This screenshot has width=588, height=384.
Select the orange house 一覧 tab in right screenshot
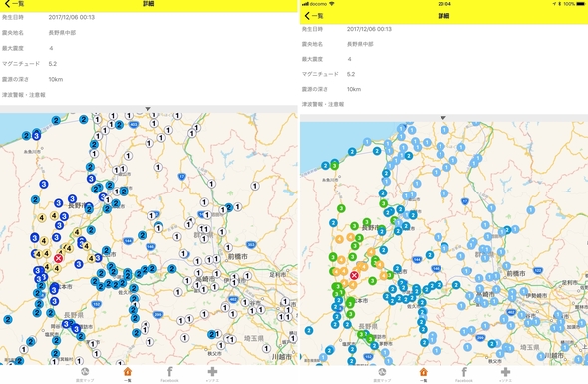point(423,374)
